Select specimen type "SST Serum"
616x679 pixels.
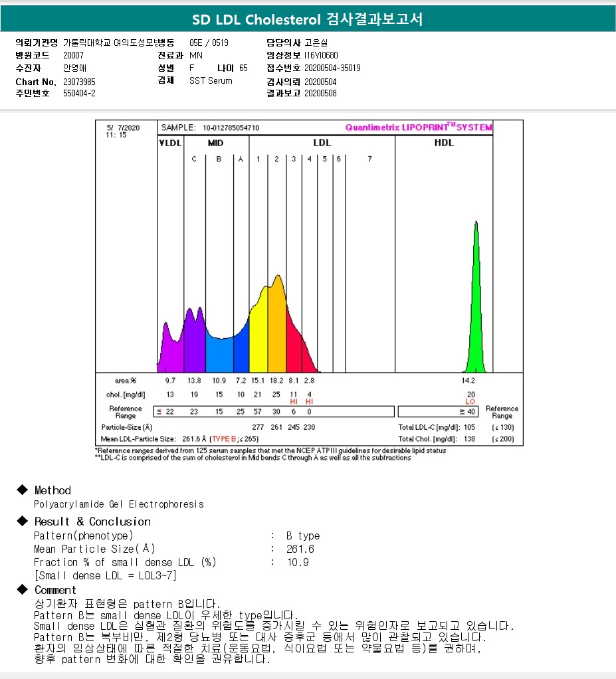[x=211, y=80]
